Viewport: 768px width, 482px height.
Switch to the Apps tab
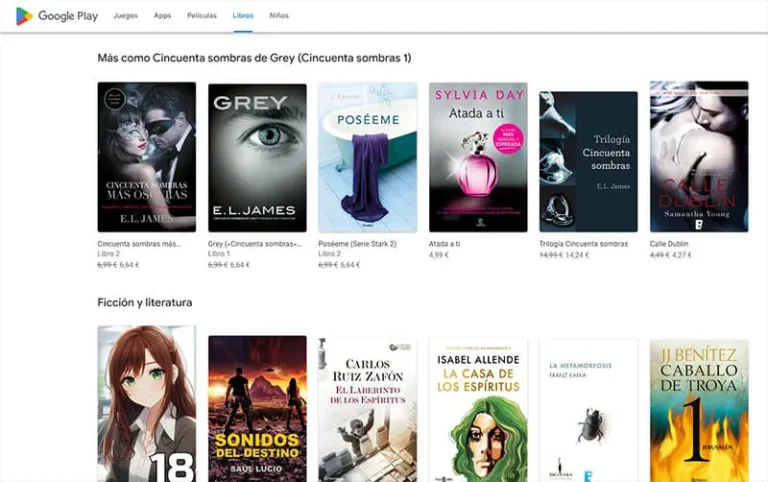[x=162, y=16]
